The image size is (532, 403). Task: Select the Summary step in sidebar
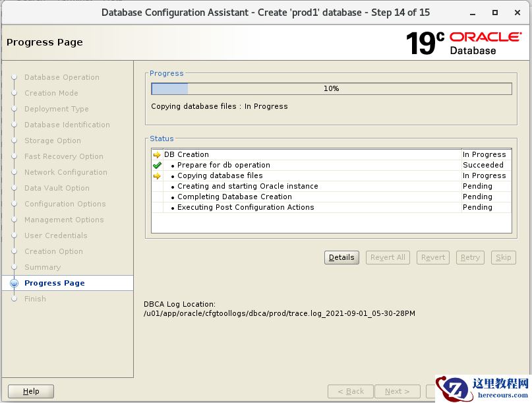click(x=42, y=267)
